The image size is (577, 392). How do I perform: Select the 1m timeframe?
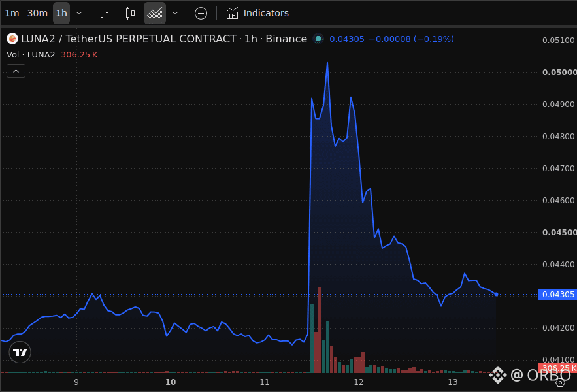click(12, 13)
